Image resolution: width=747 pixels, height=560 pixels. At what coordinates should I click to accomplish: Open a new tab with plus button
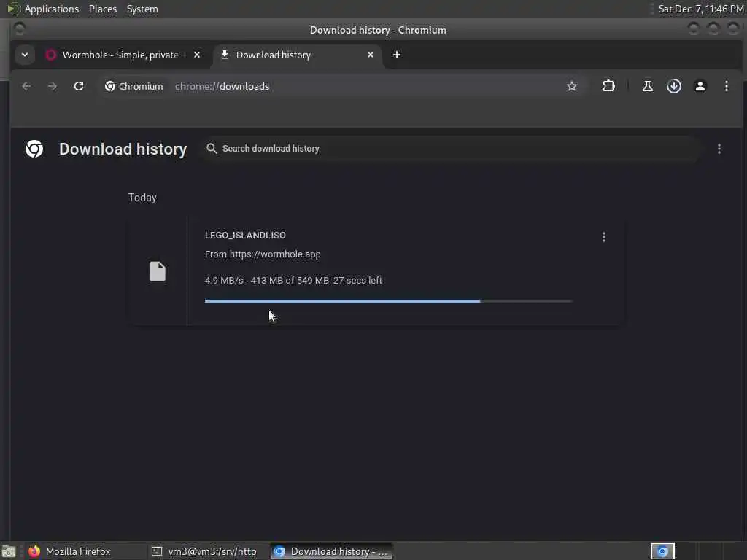click(x=396, y=55)
